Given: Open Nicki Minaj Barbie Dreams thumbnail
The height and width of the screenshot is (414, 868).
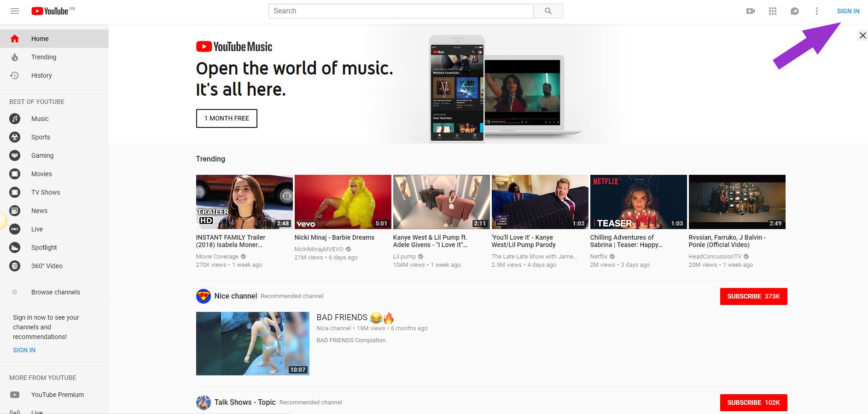Looking at the screenshot, I should (x=343, y=202).
